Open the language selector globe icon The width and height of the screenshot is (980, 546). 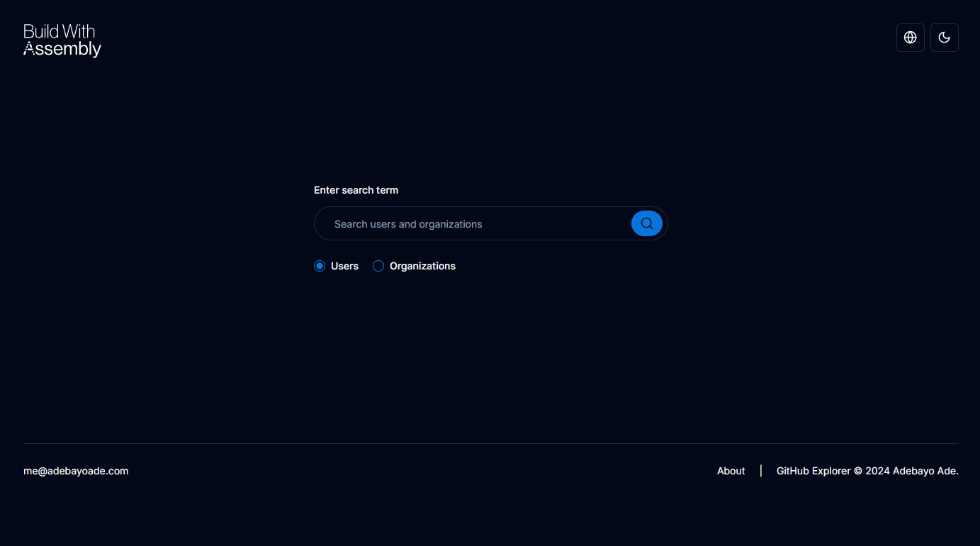click(910, 38)
